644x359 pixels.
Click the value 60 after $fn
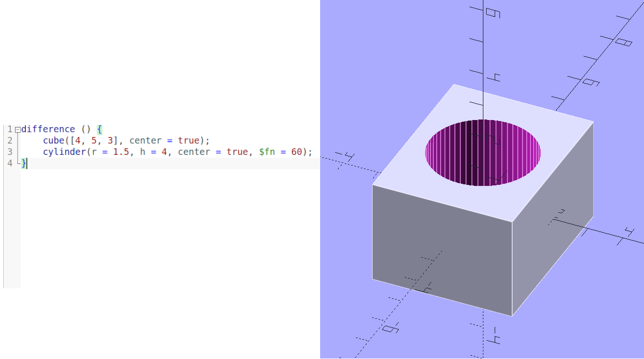296,152
